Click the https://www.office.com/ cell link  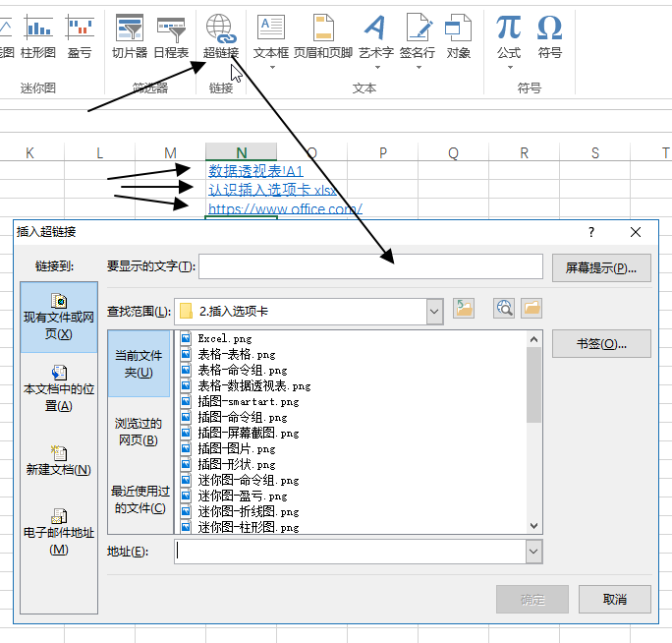[x=285, y=208]
